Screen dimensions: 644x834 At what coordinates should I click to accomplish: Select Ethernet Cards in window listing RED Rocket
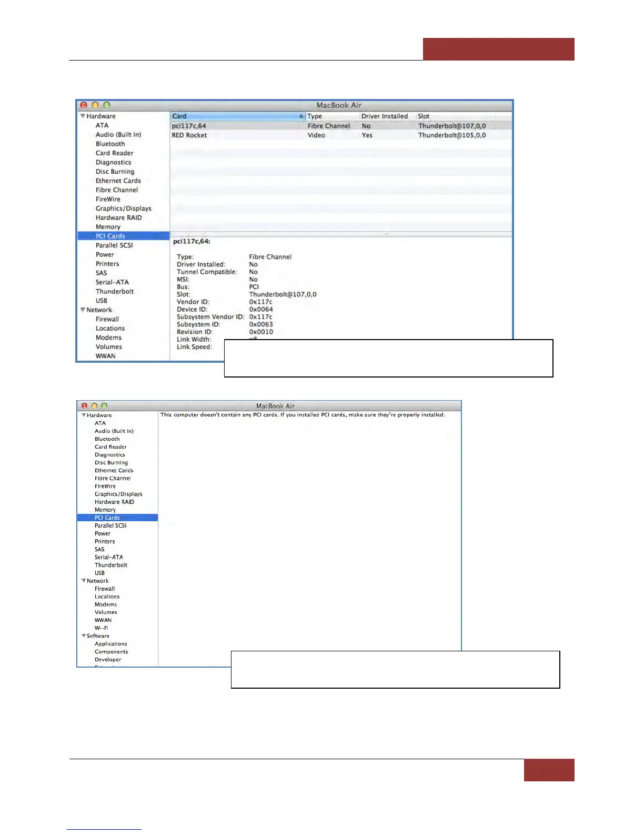click(118, 181)
